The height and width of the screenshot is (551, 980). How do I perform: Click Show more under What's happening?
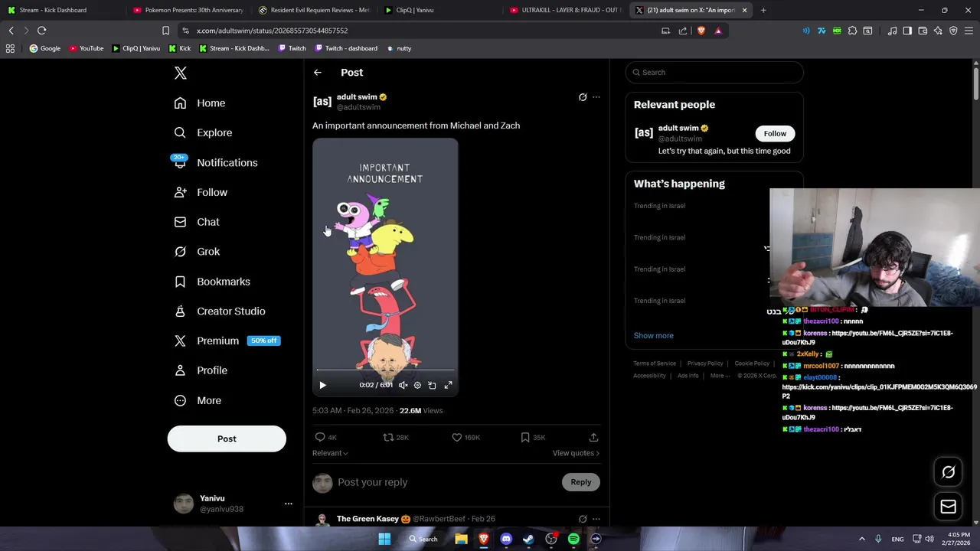(x=654, y=335)
